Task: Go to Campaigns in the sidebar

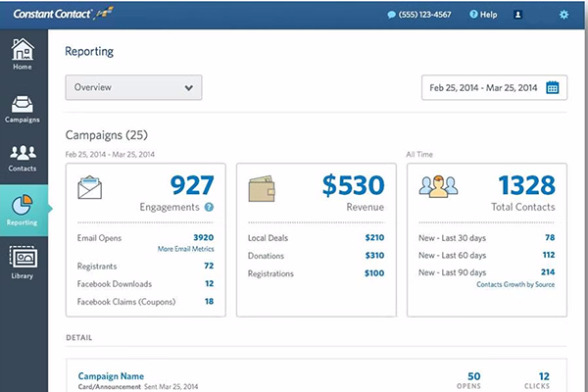Action: (x=22, y=108)
